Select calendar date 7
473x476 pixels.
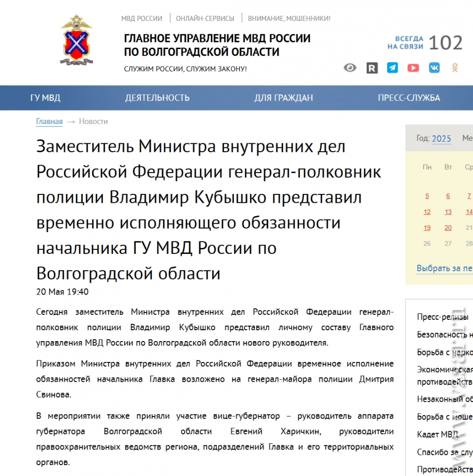pyautogui.click(x=469, y=196)
